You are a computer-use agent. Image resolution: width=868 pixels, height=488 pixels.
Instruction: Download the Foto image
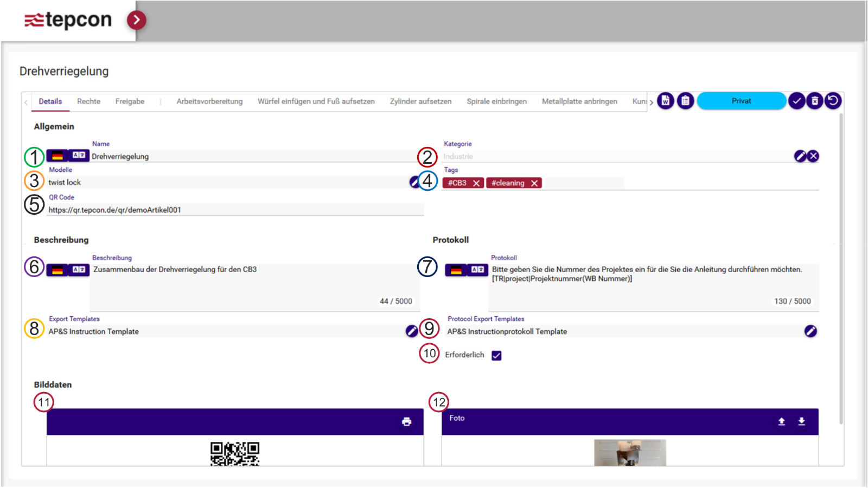[801, 422]
